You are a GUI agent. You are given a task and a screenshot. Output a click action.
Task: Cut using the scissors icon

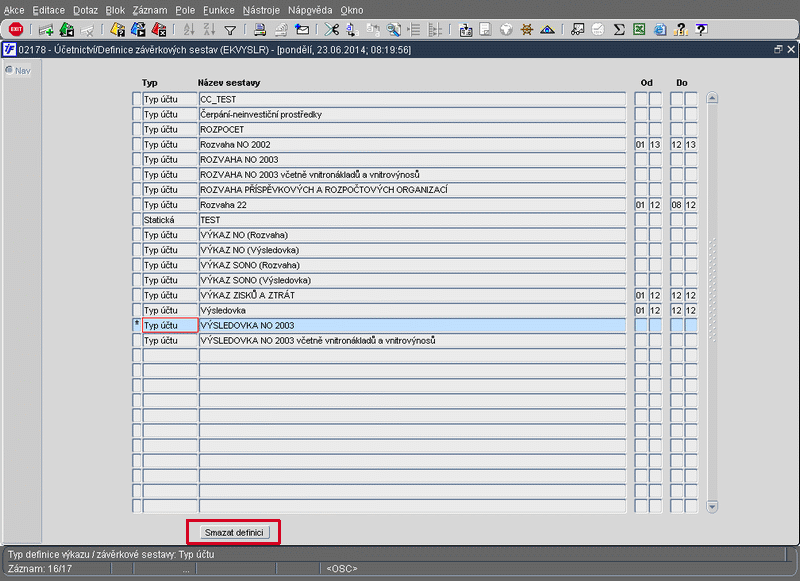[x=332, y=30]
